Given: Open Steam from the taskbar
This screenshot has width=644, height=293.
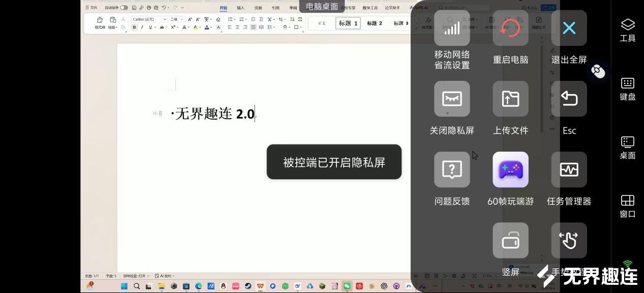Looking at the screenshot, I should point(248,286).
